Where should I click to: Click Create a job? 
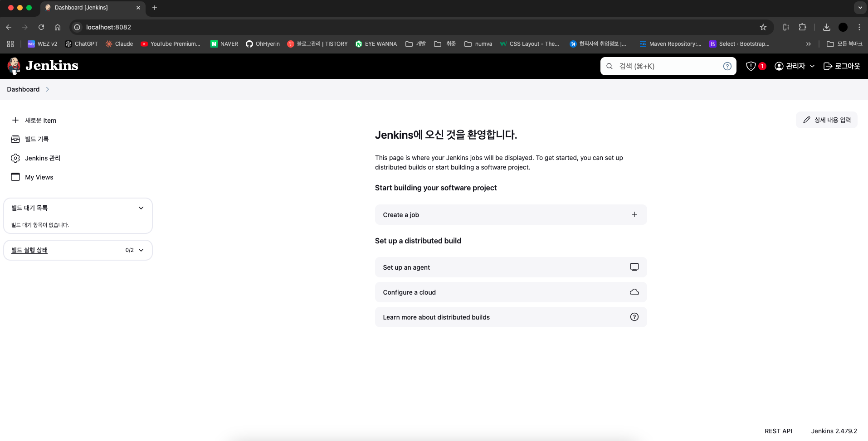511,215
